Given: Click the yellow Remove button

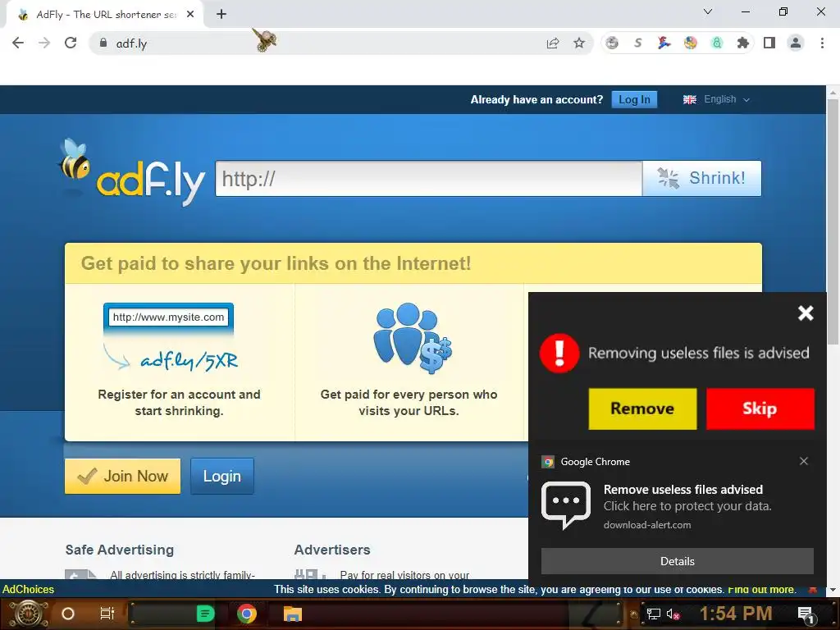Looking at the screenshot, I should pos(642,409).
